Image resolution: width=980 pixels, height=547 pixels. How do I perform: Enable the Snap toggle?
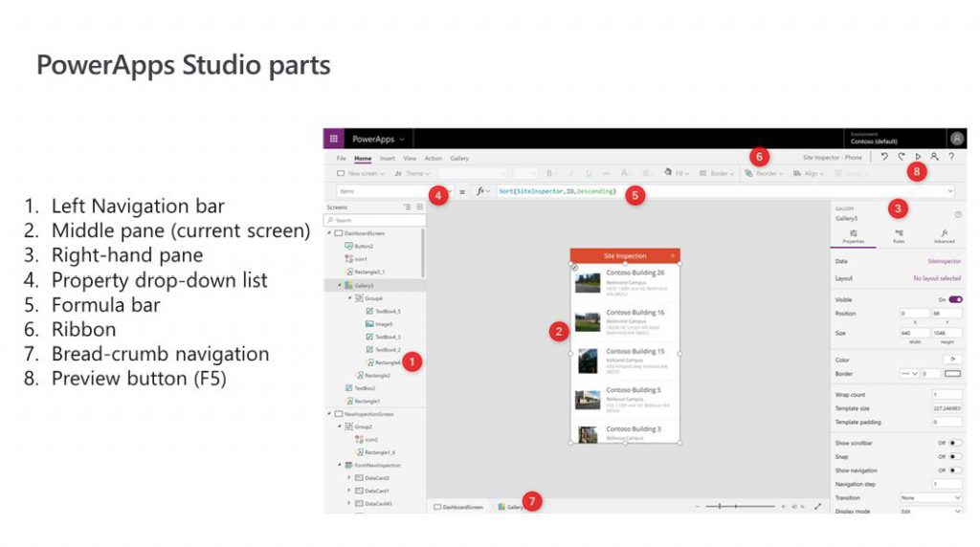coord(955,456)
